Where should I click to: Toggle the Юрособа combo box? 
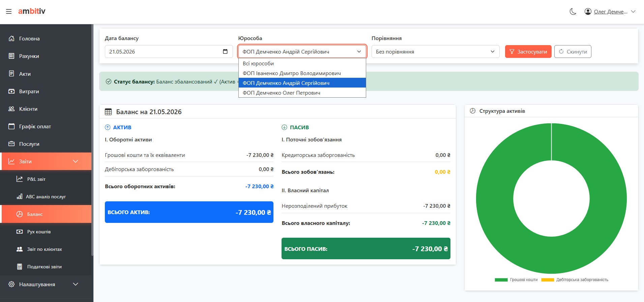[x=302, y=52]
